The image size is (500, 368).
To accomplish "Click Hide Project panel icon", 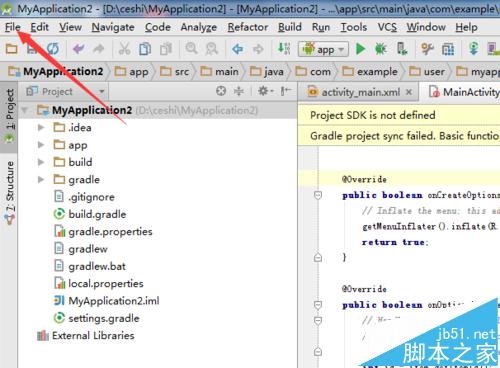I will [286, 91].
